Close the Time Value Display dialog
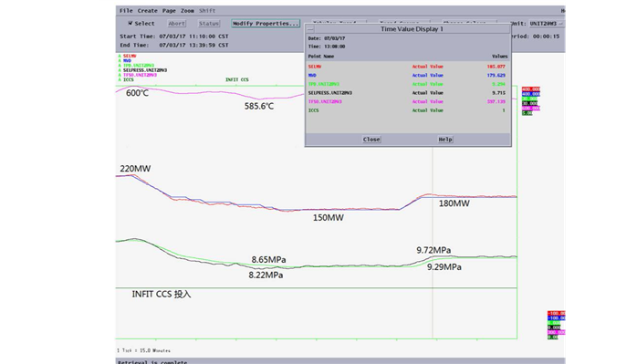 (x=371, y=140)
